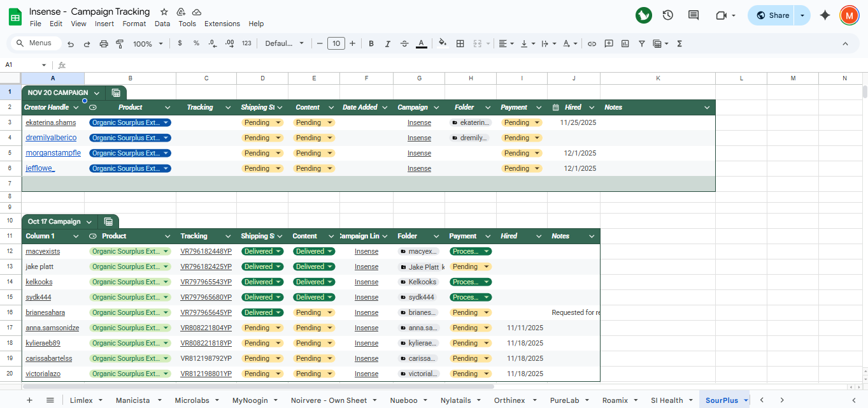
Task: Toggle italic formatting
Action: [388, 43]
